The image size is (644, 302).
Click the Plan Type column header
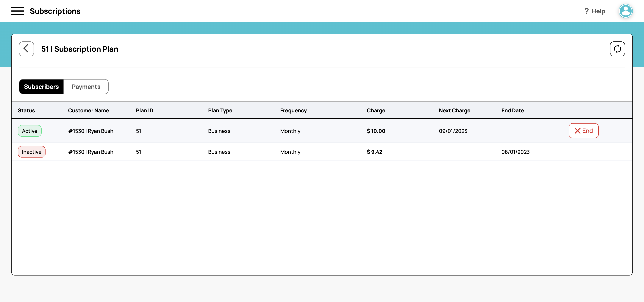pyautogui.click(x=220, y=110)
